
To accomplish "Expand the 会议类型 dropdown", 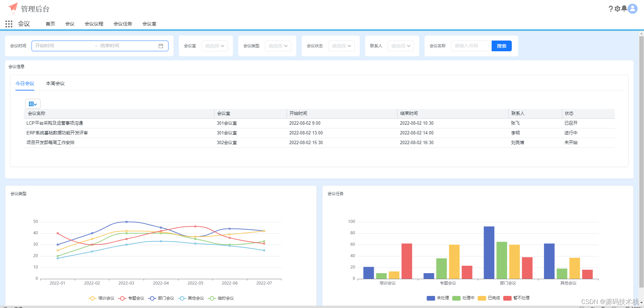I will (x=278, y=46).
